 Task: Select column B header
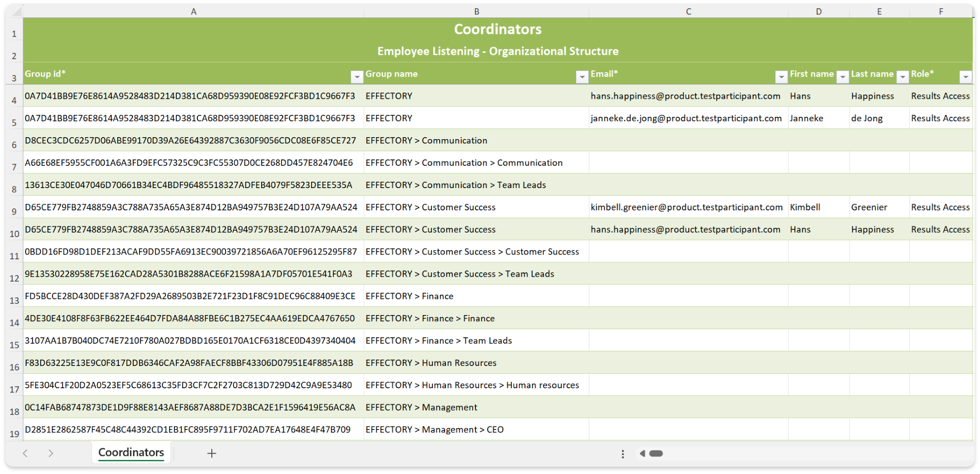(476, 11)
